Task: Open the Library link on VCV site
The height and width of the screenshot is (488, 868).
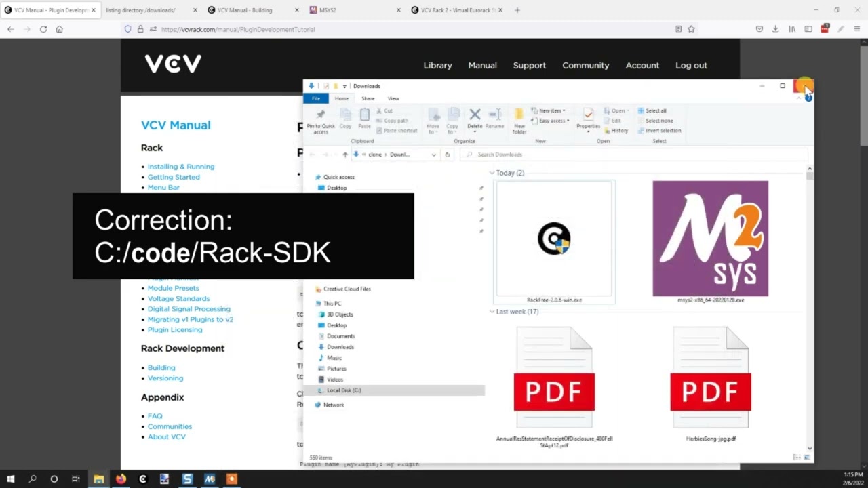Action: 437,66
